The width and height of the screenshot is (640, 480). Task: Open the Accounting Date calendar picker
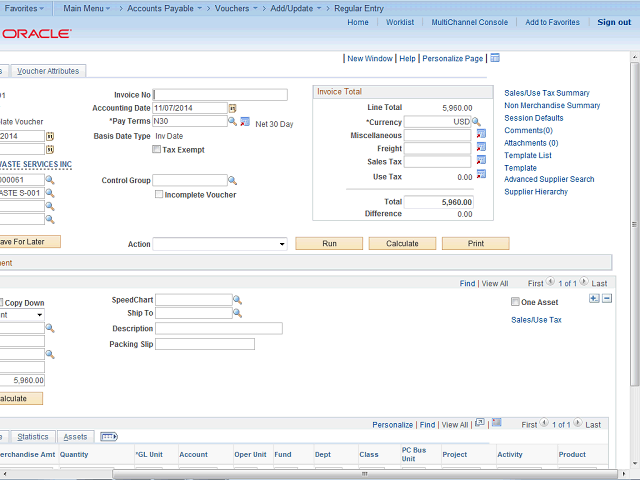click(x=232, y=108)
